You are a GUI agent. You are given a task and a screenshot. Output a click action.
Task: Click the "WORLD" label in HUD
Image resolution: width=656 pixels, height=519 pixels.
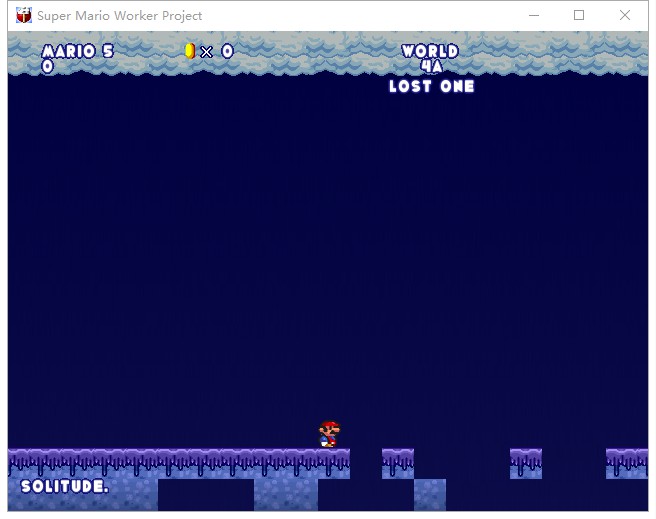coord(430,51)
